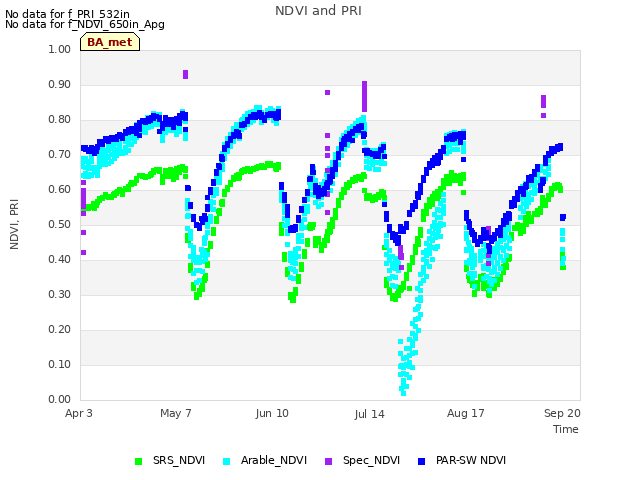Click the 0.80 y-axis tick label
This screenshot has width=640, height=480.
pyautogui.click(x=60, y=120)
